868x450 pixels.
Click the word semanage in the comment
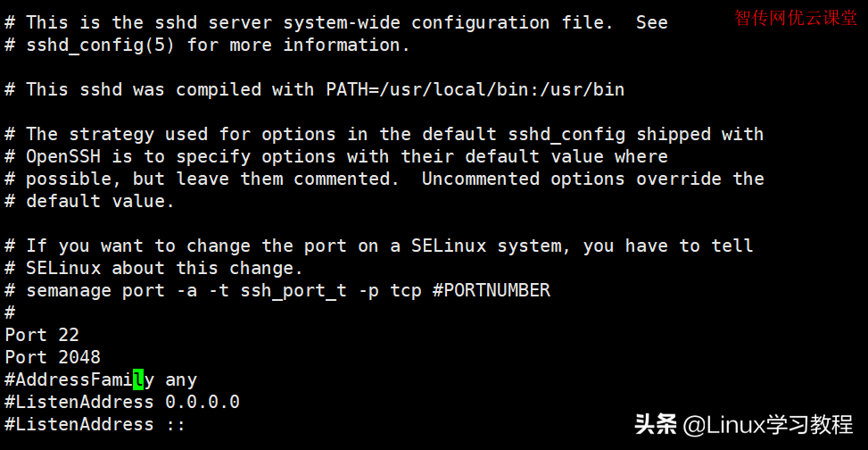tap(69, 290)
